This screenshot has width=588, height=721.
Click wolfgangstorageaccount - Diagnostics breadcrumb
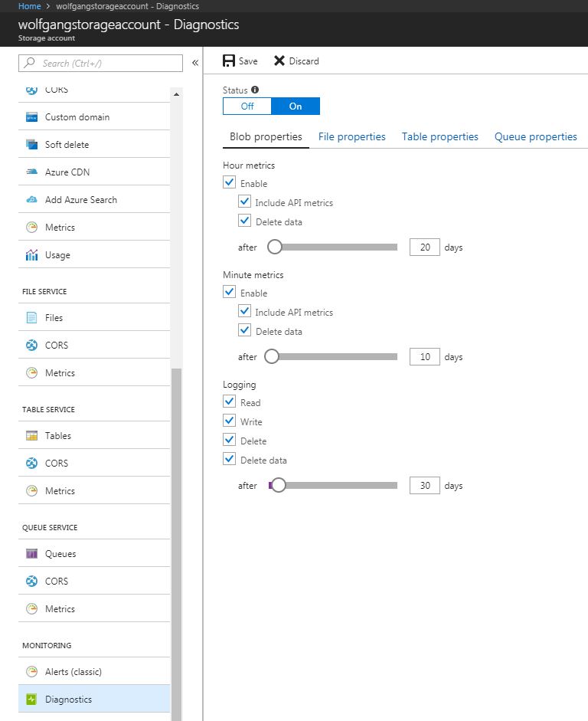pos(127,6)
